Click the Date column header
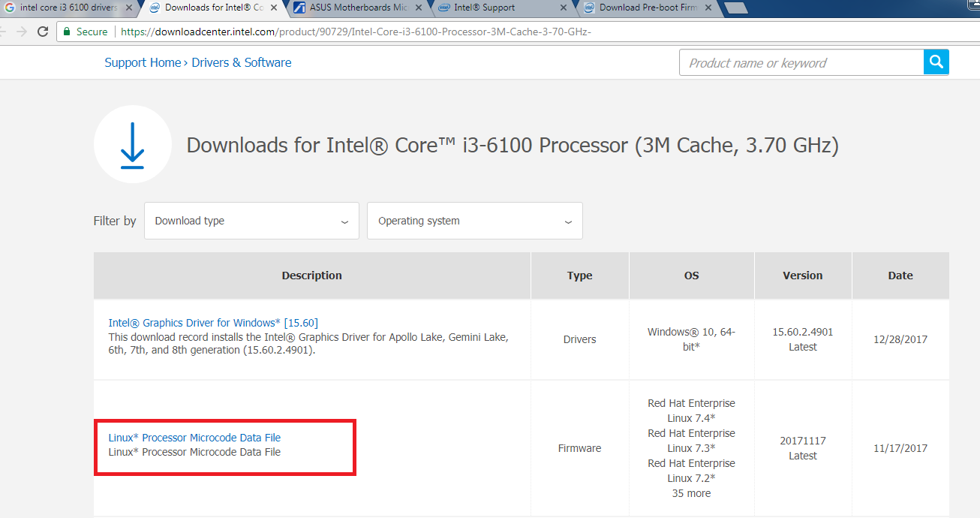980x518 pixels. click(900, 276)
